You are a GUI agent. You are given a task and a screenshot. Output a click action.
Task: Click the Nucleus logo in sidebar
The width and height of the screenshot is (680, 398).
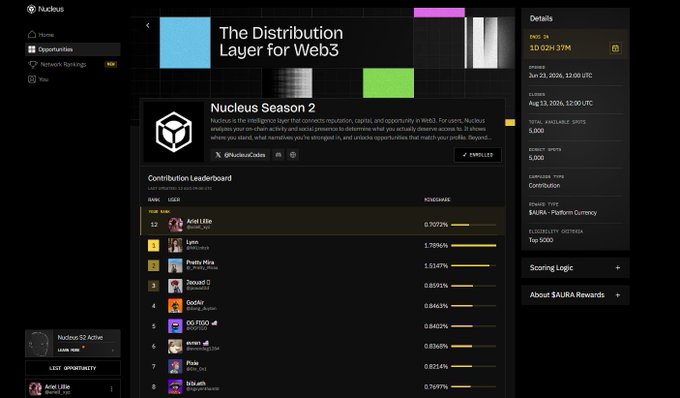tap(45, 9)
